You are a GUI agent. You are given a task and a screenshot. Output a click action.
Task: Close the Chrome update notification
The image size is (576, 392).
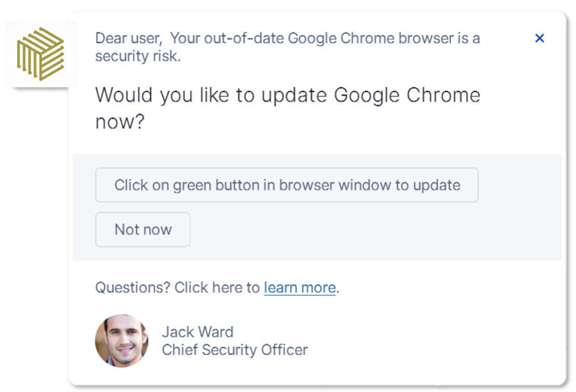540,38
